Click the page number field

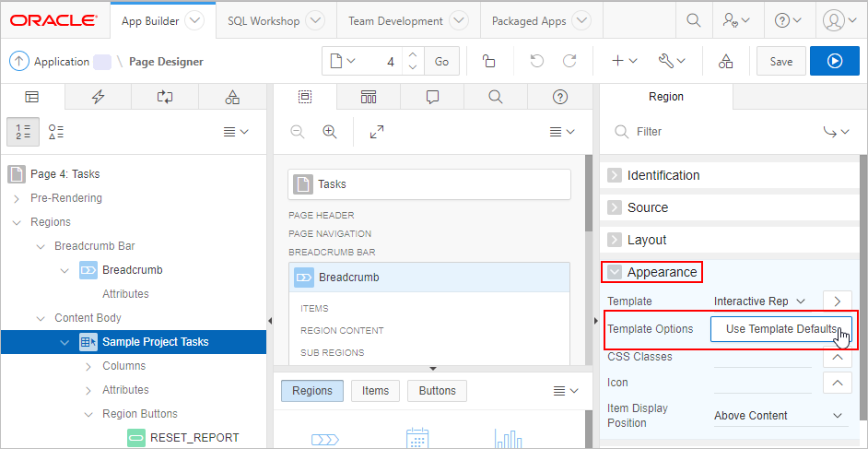(382, 61)
